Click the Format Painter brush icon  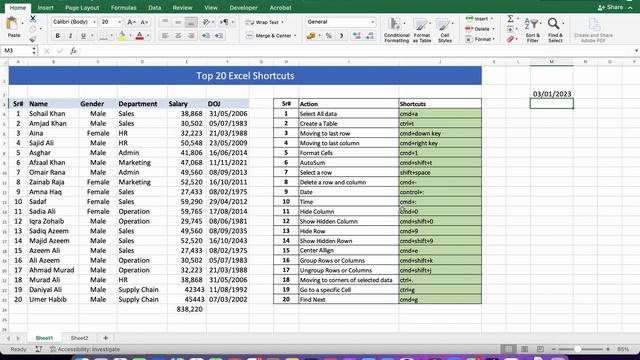(x=33, y=39)
